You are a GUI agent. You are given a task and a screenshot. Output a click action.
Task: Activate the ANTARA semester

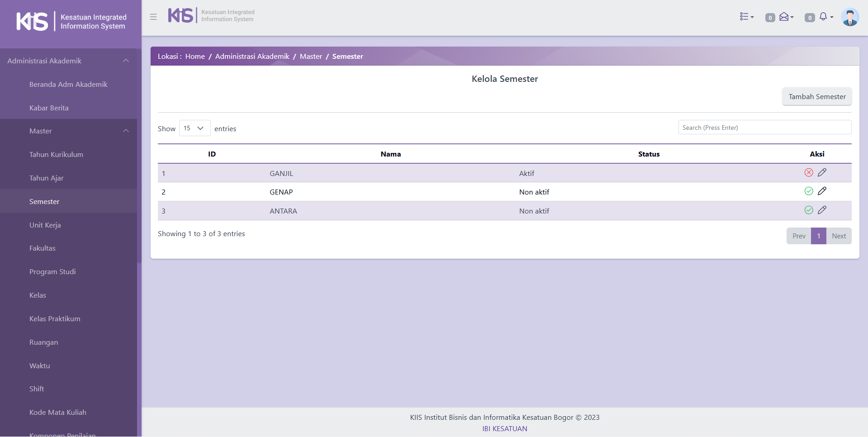tap(809, 210)
